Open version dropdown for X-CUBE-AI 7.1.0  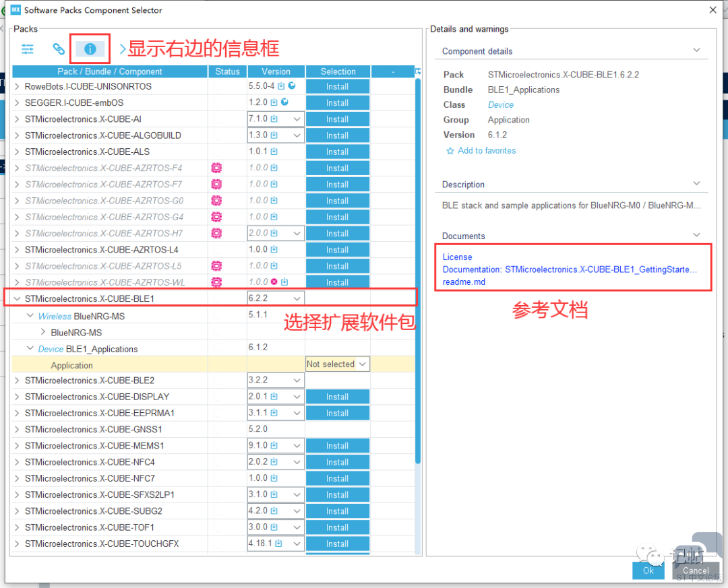pos(297,119)
